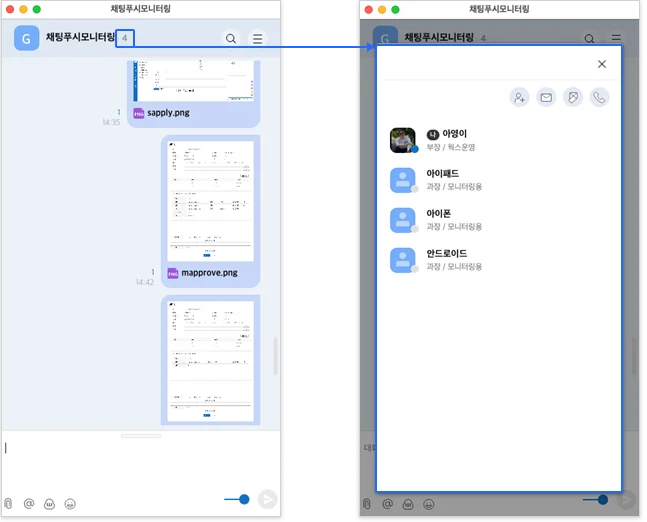Click the phone call icon in the participants panel
The image size is (647, 522).
tap(599, 97)
